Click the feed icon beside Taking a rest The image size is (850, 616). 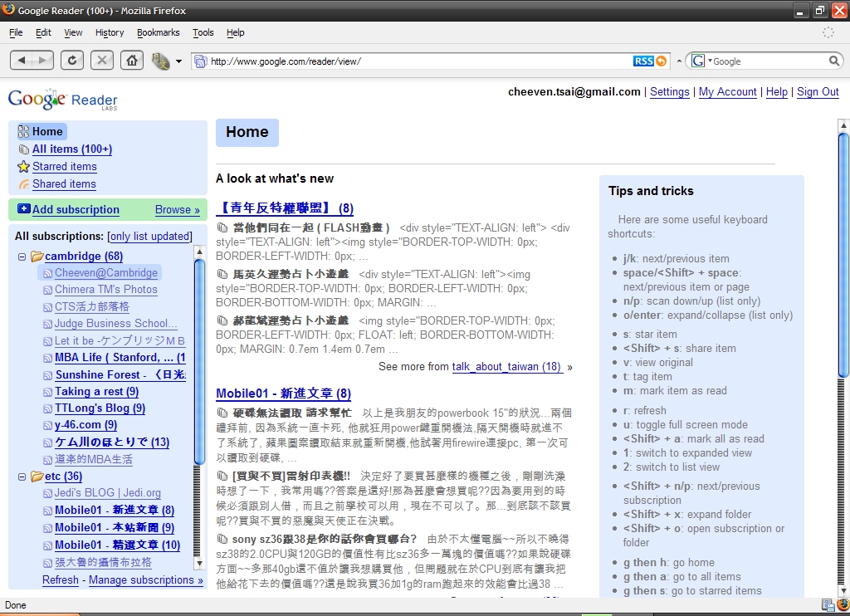[x=47, y=392]
